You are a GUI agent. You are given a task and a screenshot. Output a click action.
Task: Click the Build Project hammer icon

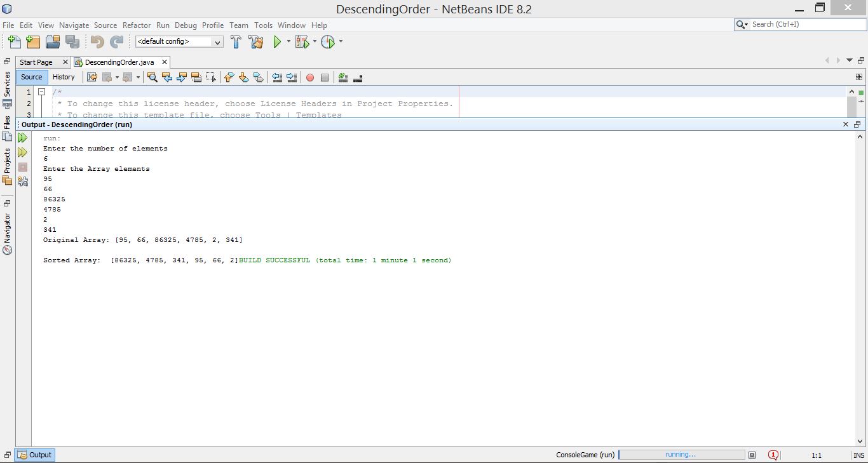pos(236,42)
